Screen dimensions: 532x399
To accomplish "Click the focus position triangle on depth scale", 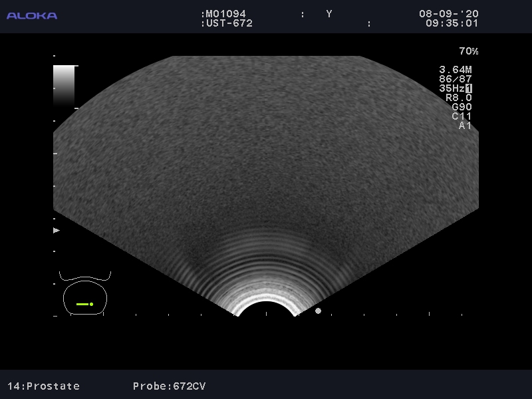I will click(x=57, y=230).
